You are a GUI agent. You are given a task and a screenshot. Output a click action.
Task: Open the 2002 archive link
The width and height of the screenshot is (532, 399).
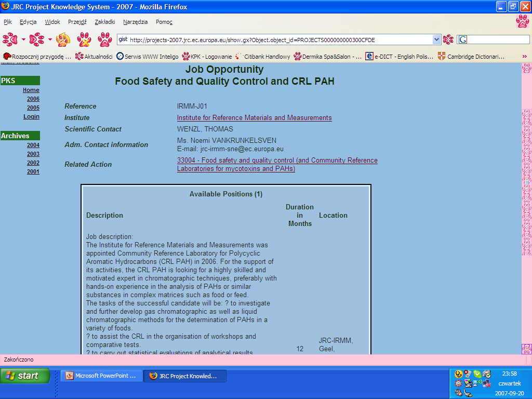33,163
